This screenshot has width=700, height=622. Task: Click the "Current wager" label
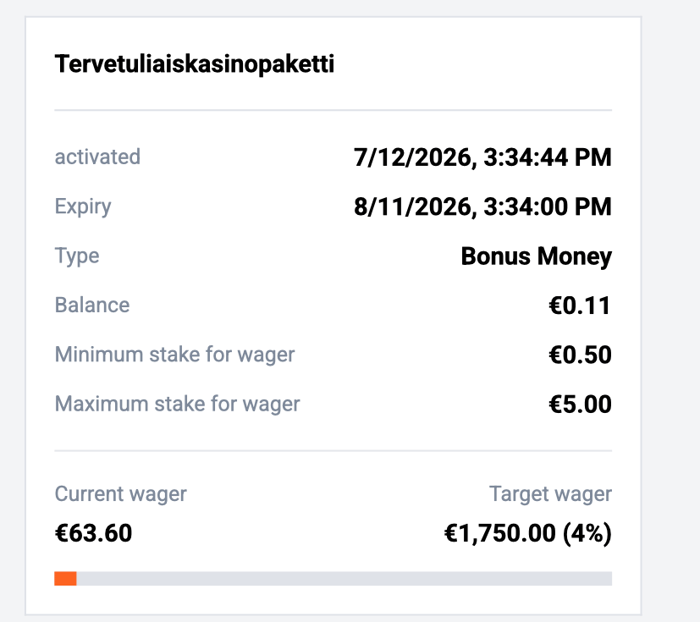click(x=121, y=494)
